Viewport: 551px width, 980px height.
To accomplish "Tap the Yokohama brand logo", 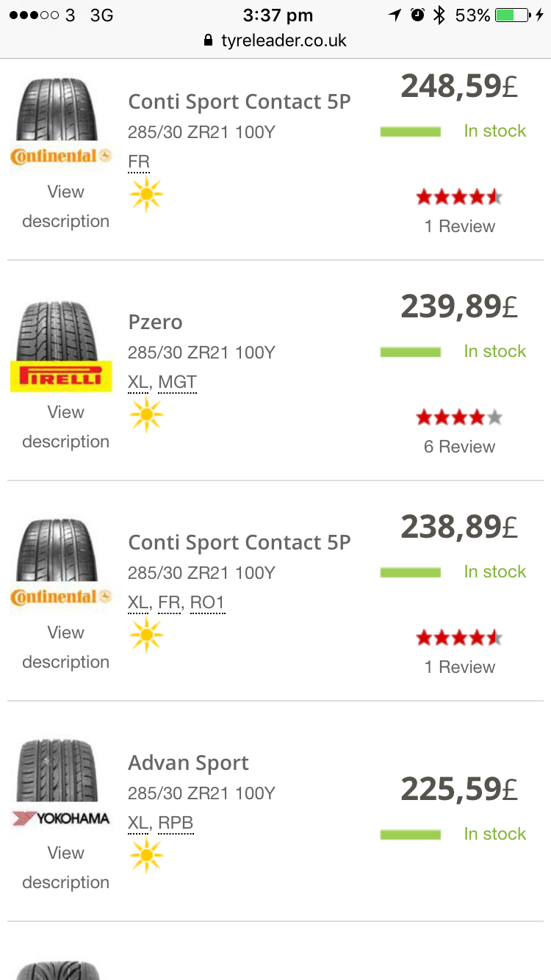I will 60,818.
